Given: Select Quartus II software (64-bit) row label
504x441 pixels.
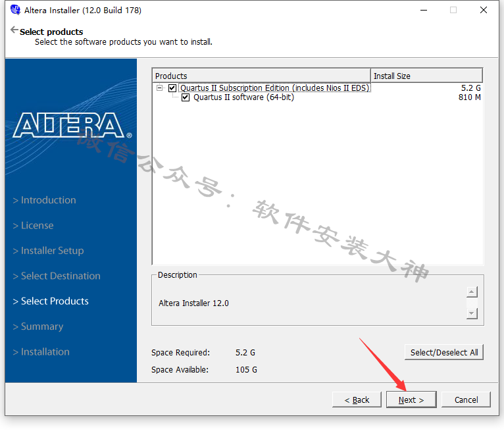Looking at the screenshot, I should (243, 97).
